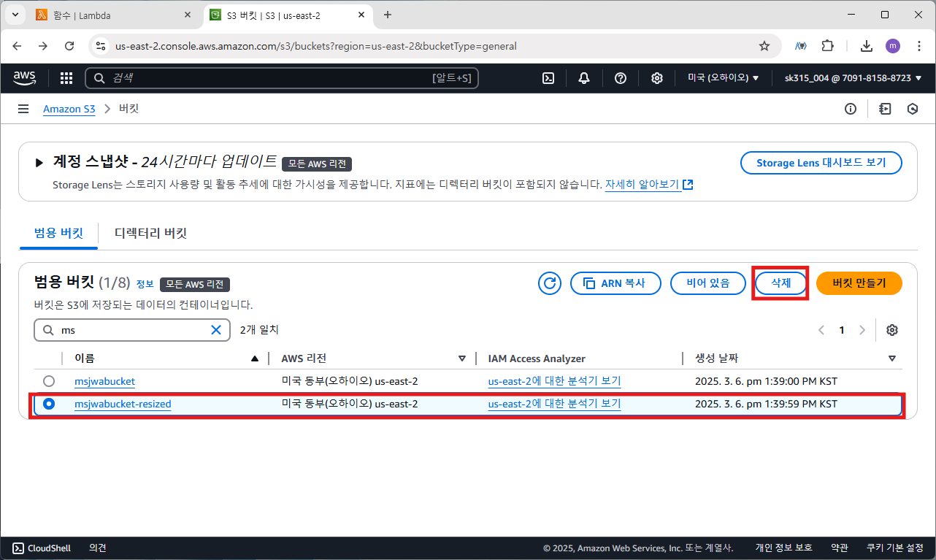This screenshot has height=560, width=936.
Task: Open the msjwabucket-resized bucket link
Action: click(123, 404)
